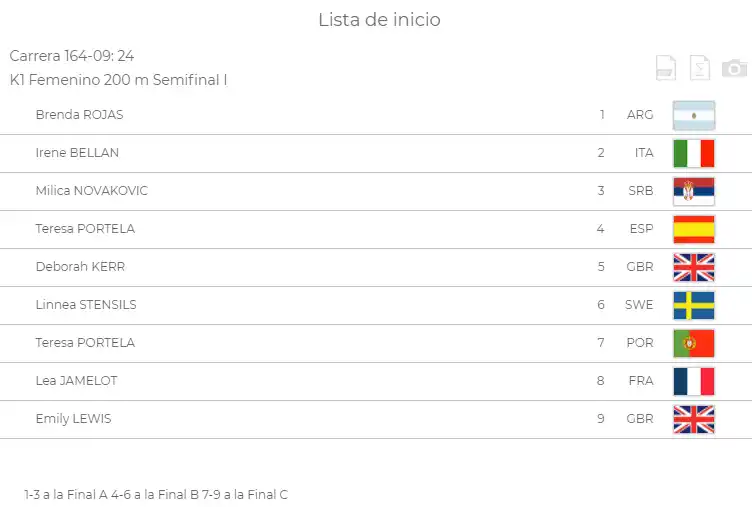
Task: Open Irene BELLAN's entry
Action: point(77,153)
